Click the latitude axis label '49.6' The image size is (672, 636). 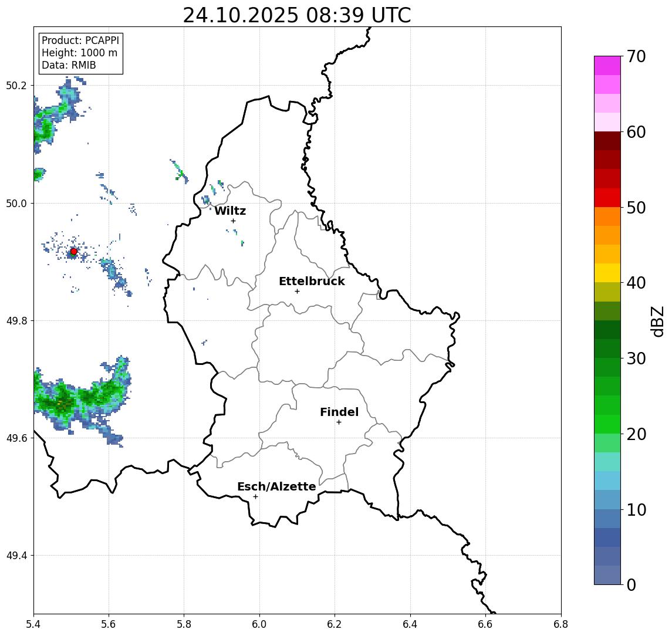pos(16,438)
